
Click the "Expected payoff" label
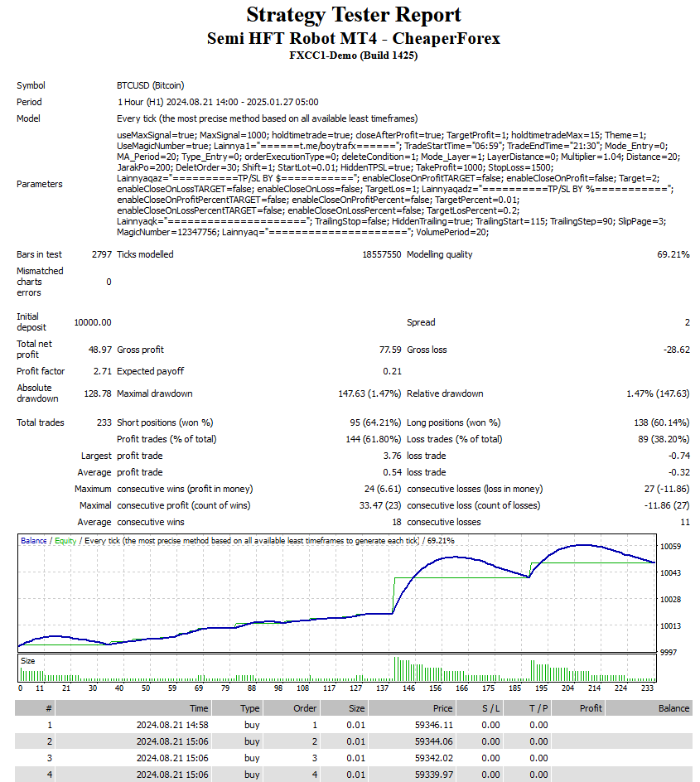tap(150, 371)
